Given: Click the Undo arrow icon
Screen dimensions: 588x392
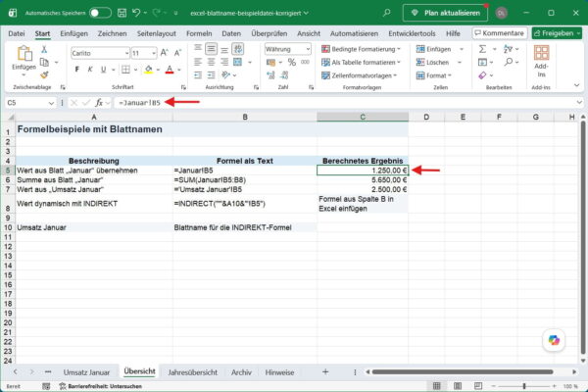Looking at the screenshot, I should click(136, 13).
